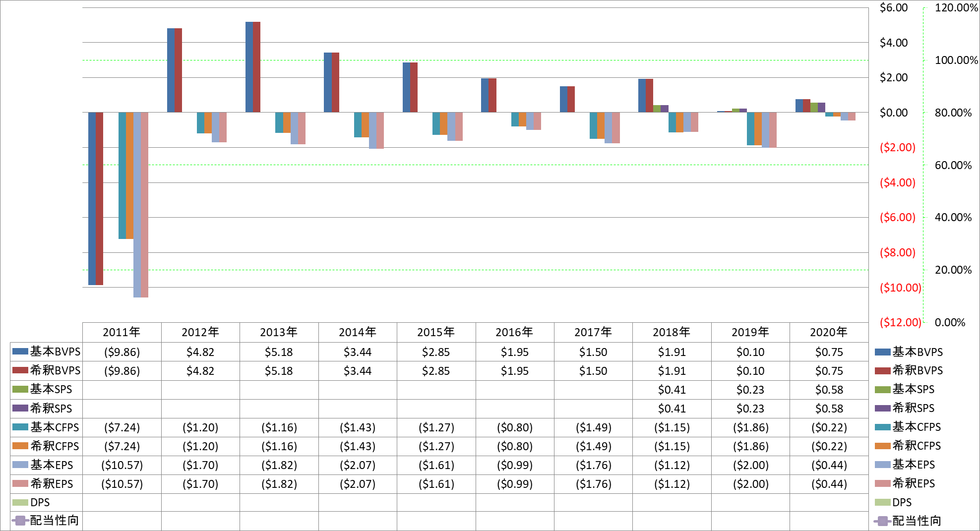Click the 基本SPS green swatch in left legend
Viewport: 980px width, 531px height.
20,389
